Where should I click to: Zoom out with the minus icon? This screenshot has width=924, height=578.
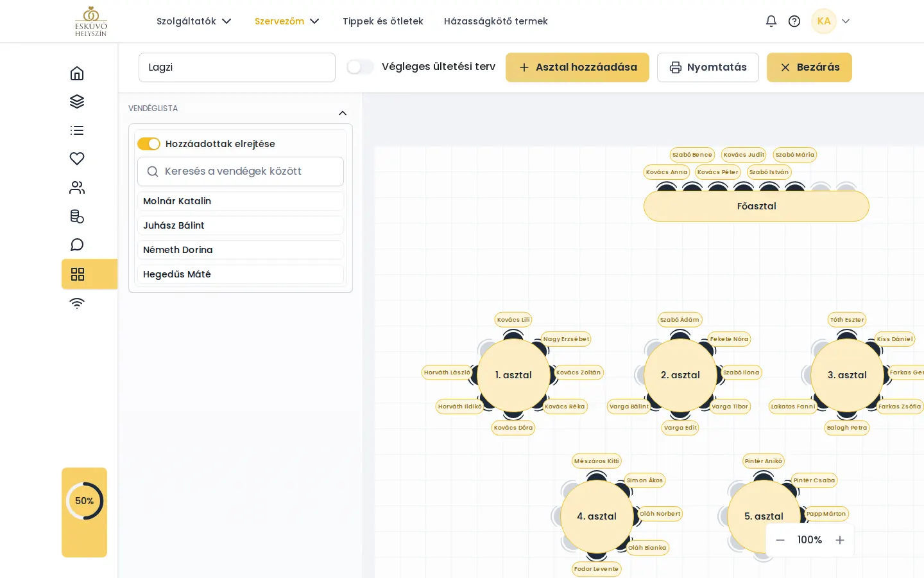coord(780,540)
